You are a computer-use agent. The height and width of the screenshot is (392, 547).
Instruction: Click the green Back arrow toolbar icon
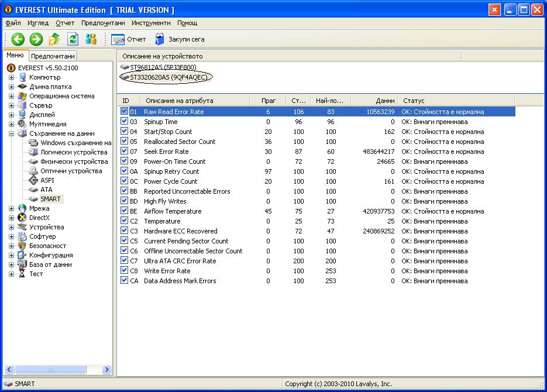(x=18, y=39)
